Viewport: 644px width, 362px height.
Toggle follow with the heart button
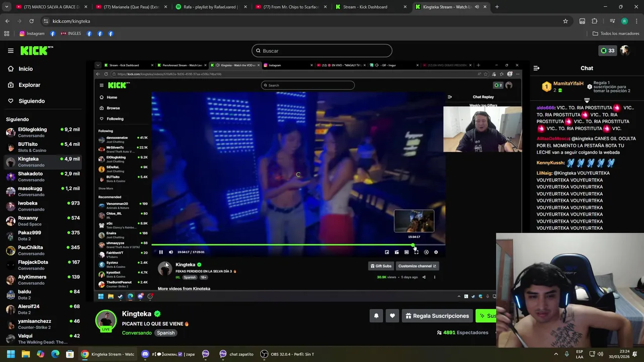click(392, 316)
